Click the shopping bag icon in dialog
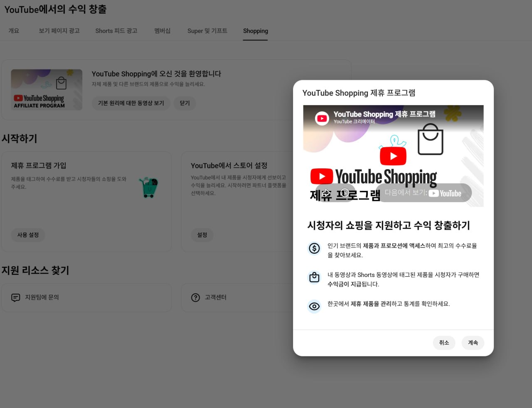Screen dimensions: 532x408 (x=314, y=277)
